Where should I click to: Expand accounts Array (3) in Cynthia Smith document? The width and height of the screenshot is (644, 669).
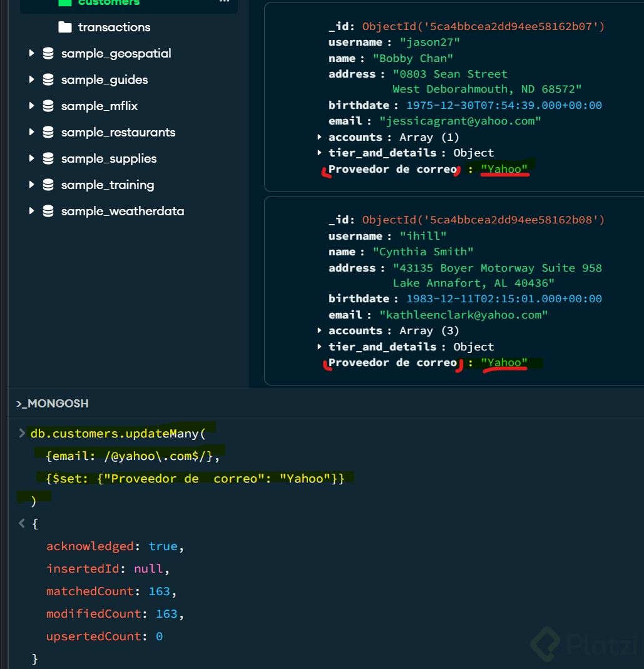point(319,330)
